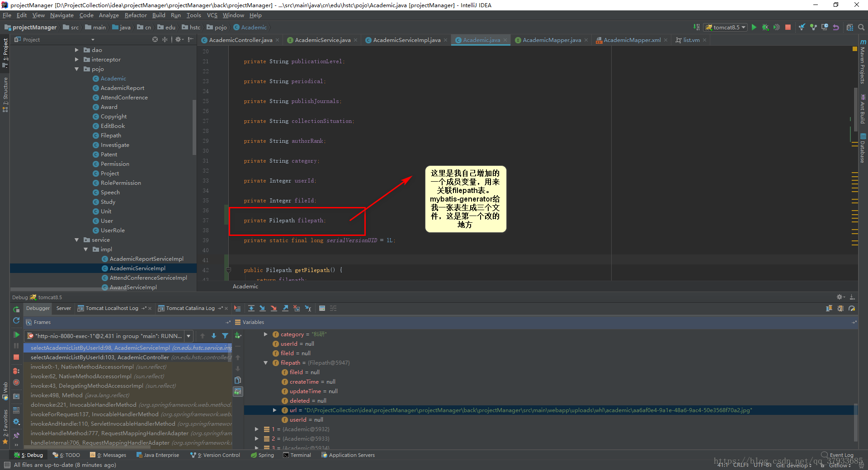Collapse the service folder
868x470 pixels.
tap(77, 240)
